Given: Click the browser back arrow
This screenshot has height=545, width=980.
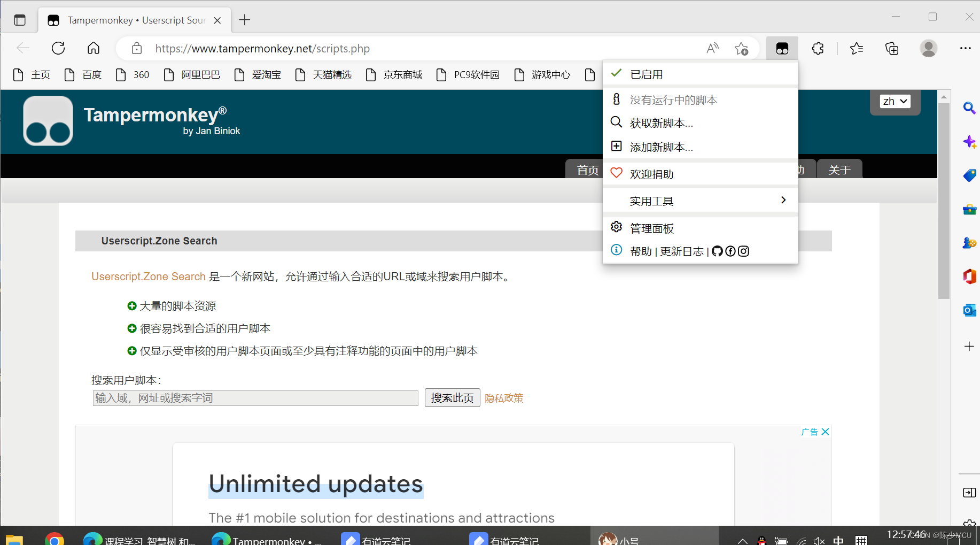Looking at the screenshot, I should pos(23,48).
